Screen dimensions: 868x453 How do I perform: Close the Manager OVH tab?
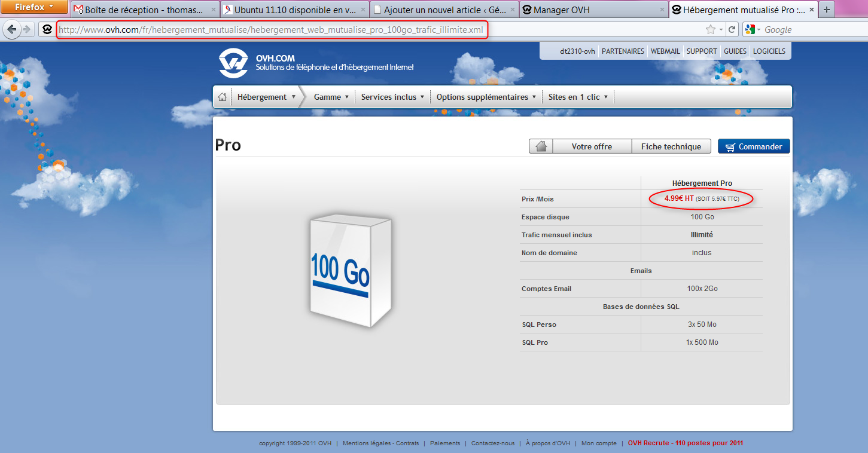[x=662, y=10]
